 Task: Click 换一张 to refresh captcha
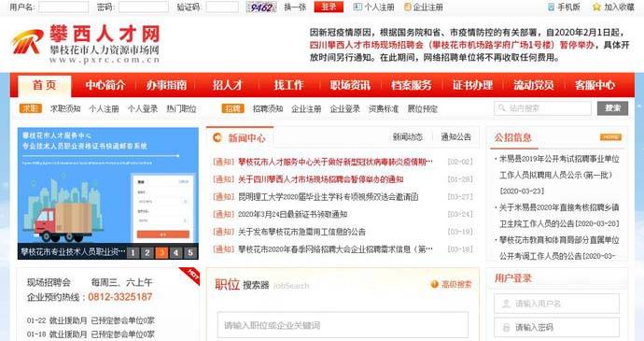295,7
